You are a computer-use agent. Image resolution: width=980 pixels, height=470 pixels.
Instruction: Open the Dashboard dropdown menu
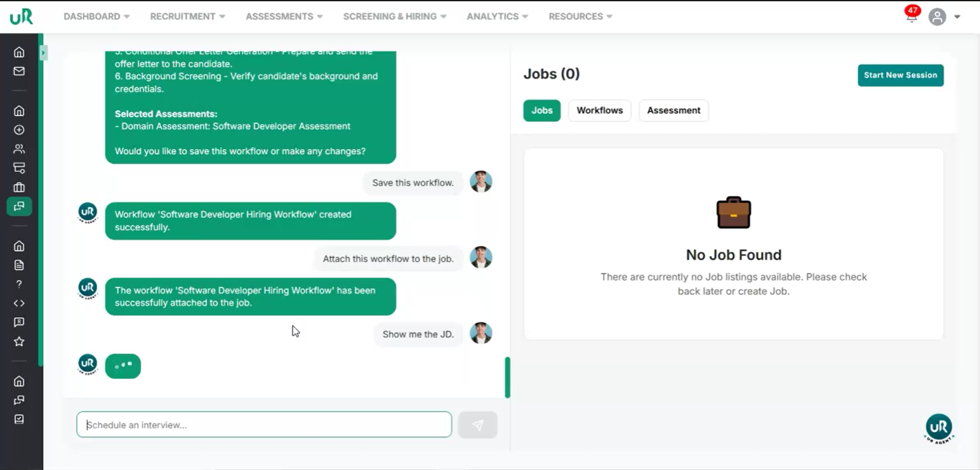(96, 16)
